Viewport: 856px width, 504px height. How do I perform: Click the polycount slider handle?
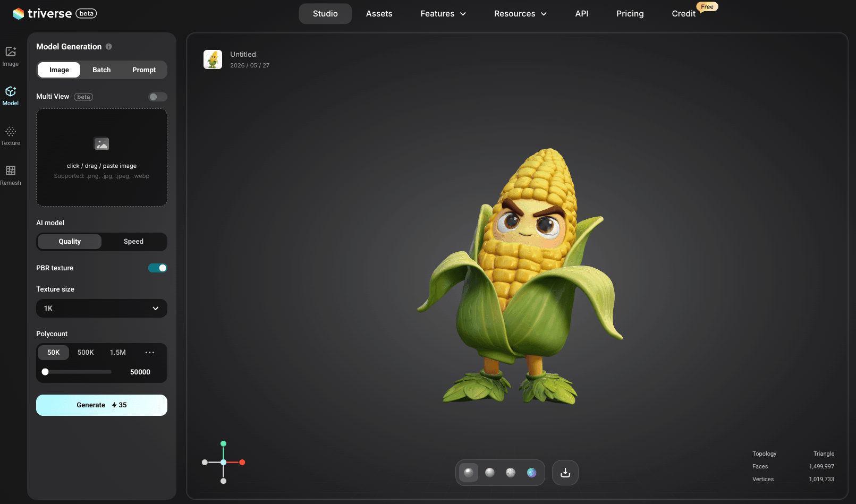point(45,372)
